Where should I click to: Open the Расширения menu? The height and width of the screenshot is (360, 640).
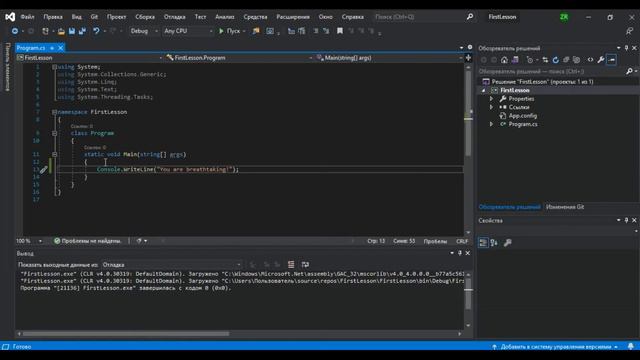(293, 17)
